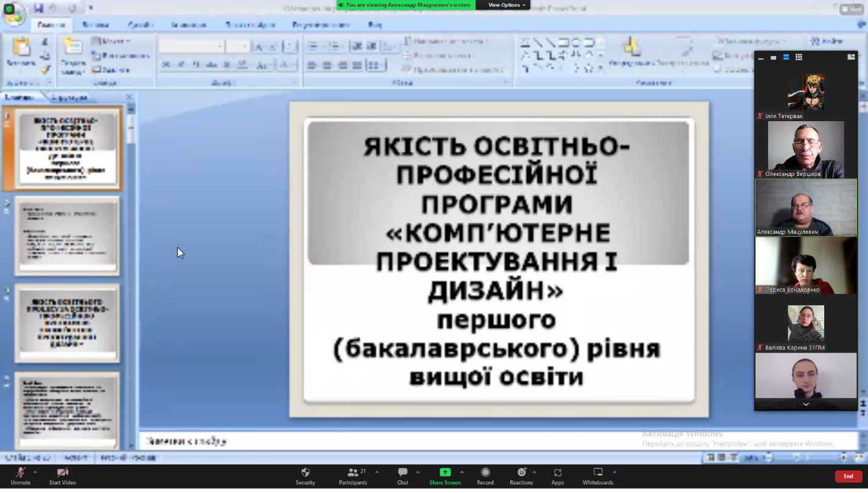Viewport: 868px width, 493px height.
Task: Click the Save icon in Quick Access Toolbar
Action: (39, 9)
